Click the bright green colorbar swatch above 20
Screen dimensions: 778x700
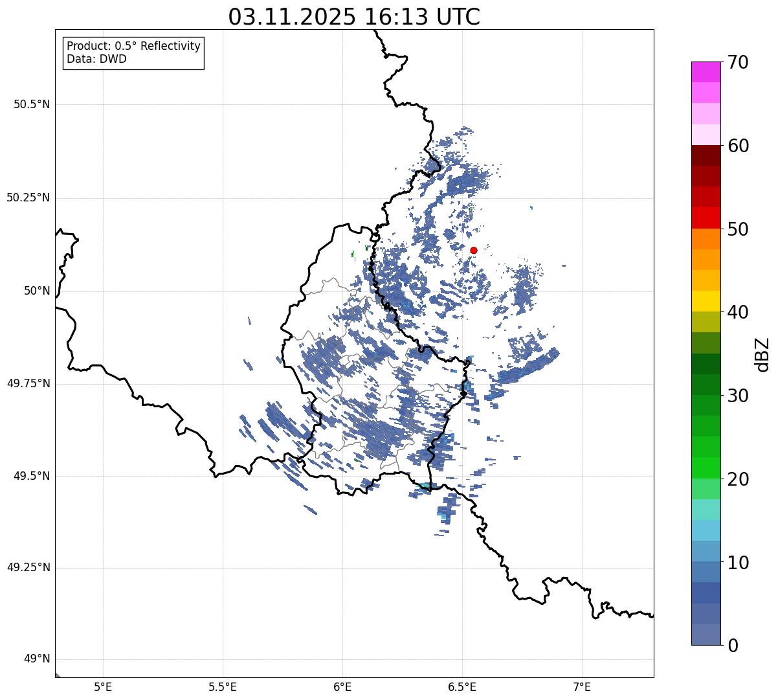pyautogui.click(x=706, y=468)
